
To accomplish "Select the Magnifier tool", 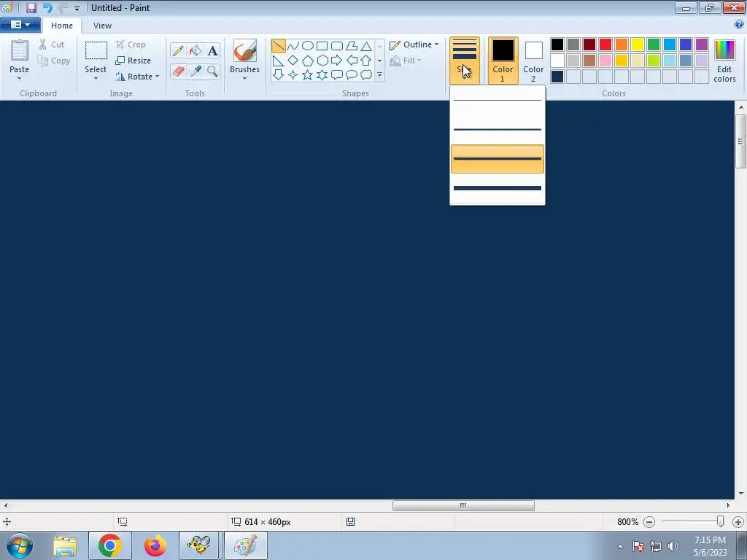I will coord(212,71).
